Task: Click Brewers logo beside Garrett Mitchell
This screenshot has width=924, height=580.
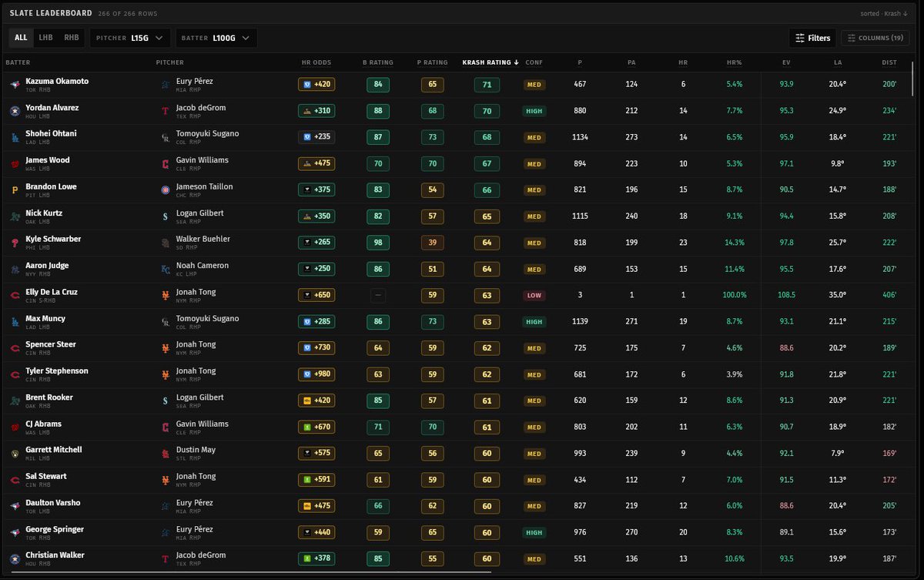Action: tap(14, 454)
